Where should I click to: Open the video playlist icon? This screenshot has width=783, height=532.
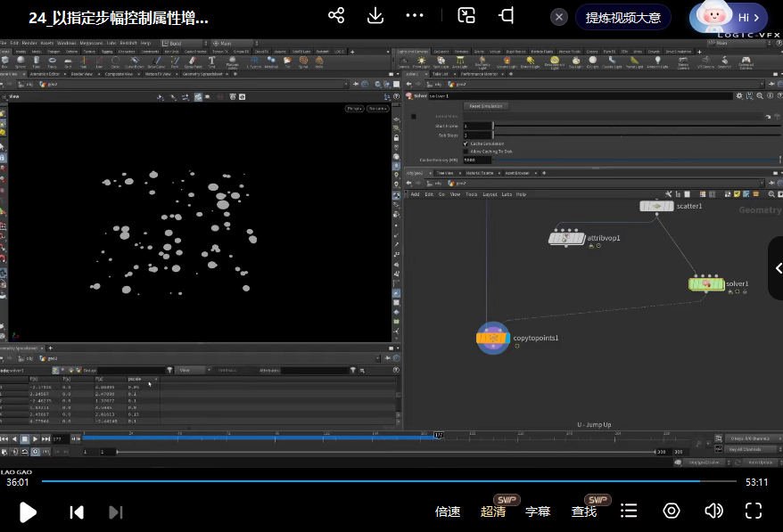[629, 511]
